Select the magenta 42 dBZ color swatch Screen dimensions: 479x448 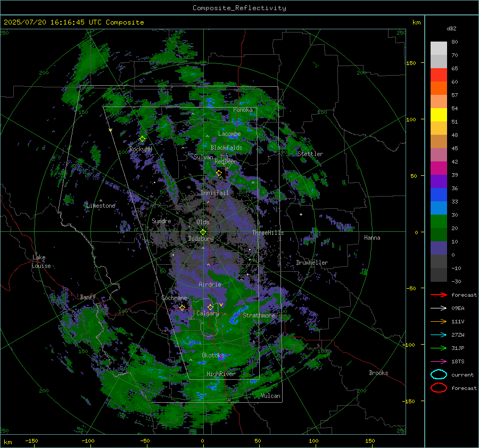439,168
